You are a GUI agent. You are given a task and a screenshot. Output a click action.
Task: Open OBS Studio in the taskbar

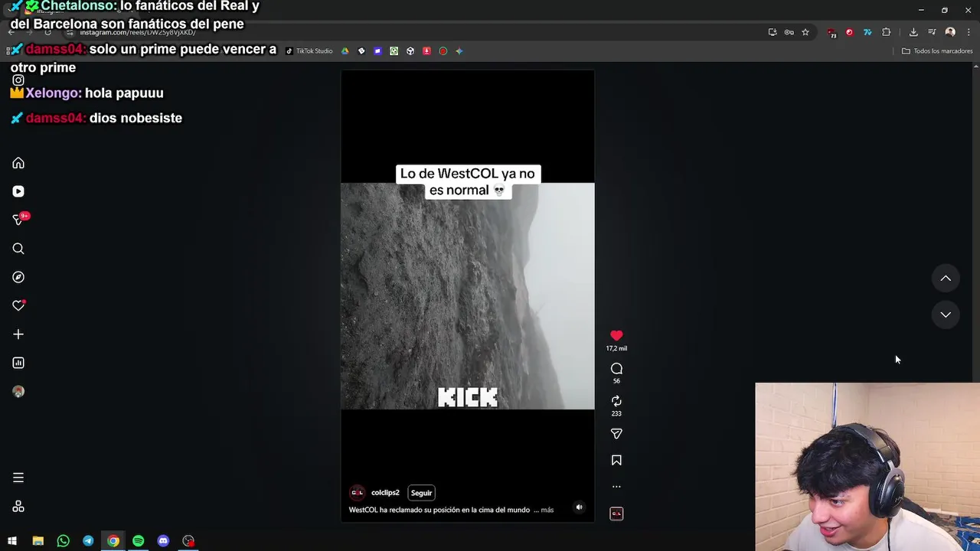[x=188, y=541]
